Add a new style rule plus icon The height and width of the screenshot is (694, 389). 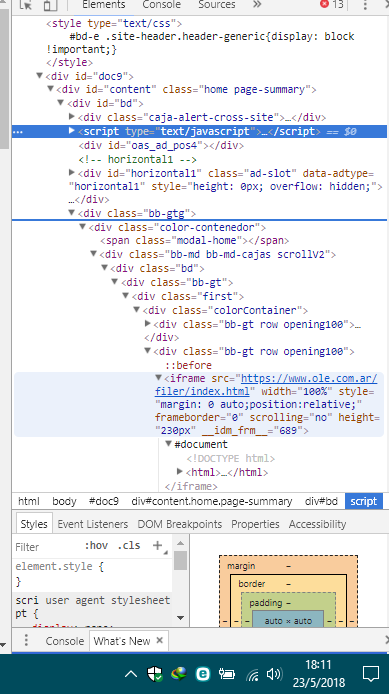(x=158, y=546)
